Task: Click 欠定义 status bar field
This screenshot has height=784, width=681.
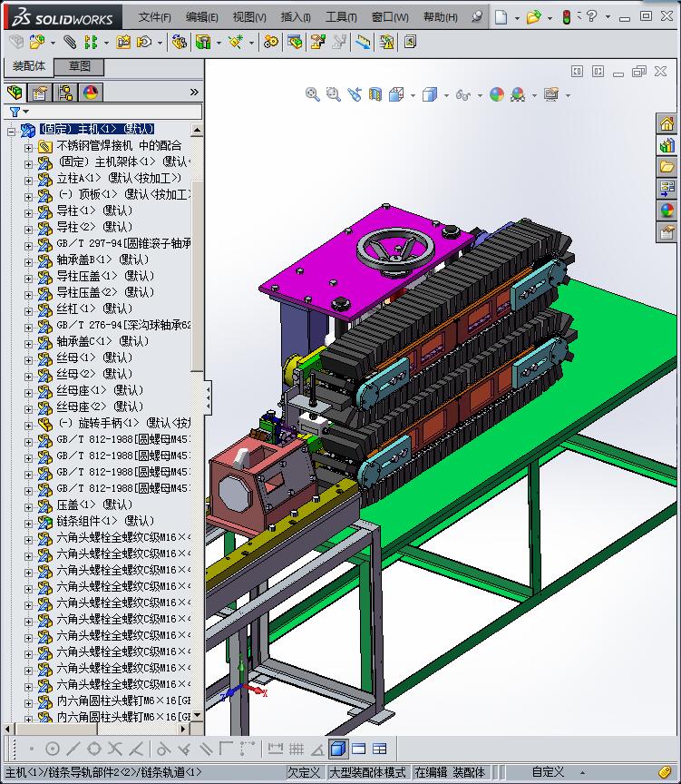Action: [x=305, y=772]
